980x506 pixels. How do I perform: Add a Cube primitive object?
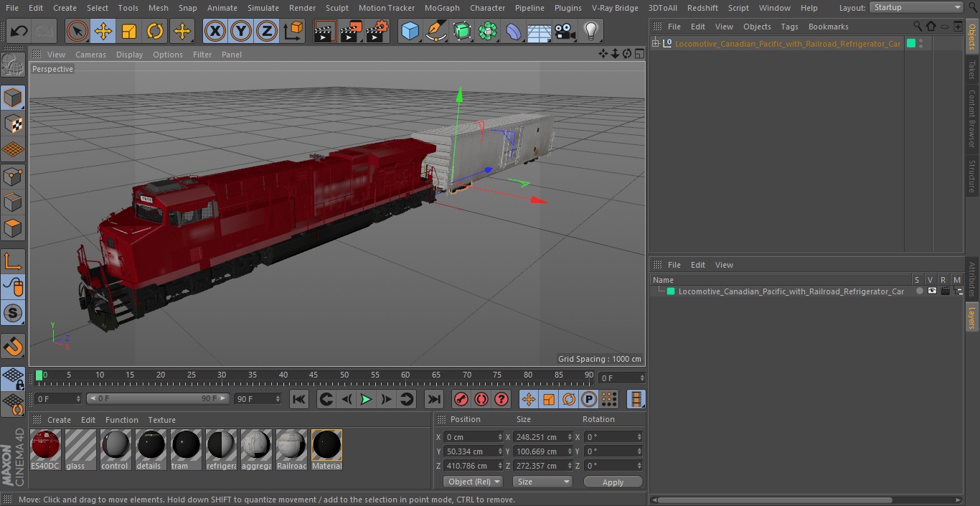point(410,31)
